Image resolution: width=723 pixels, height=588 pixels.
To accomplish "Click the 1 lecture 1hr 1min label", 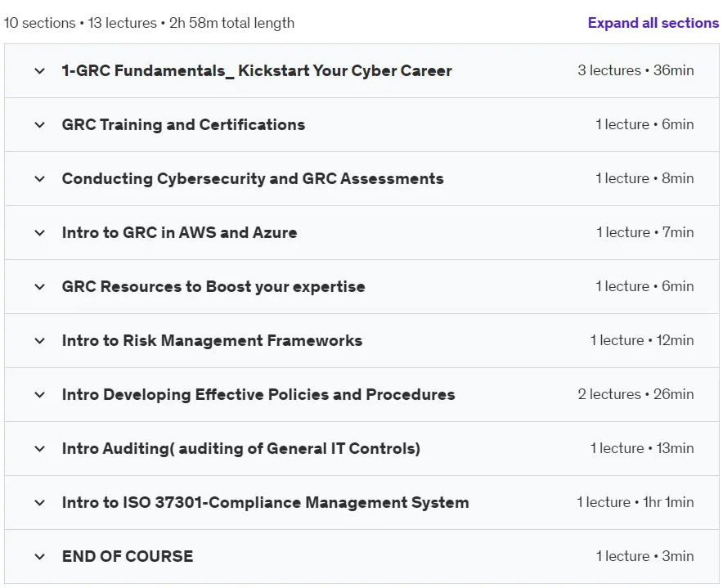I will [x=635, y=502].
